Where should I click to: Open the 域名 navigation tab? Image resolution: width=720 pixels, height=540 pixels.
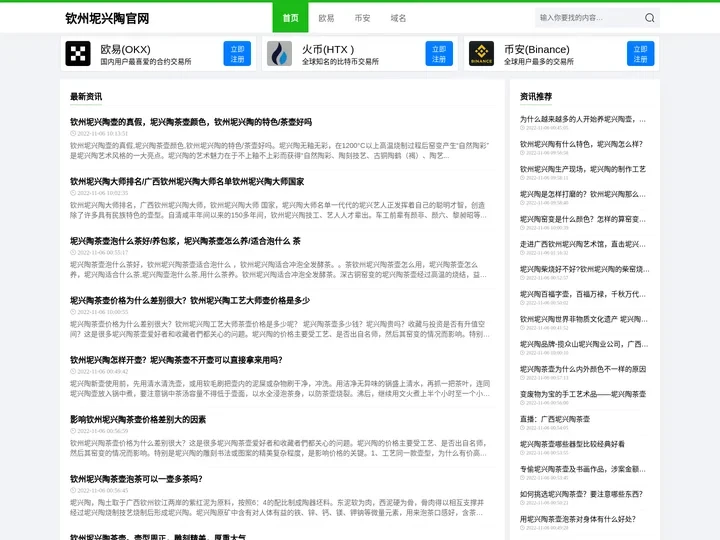point(398,18)
